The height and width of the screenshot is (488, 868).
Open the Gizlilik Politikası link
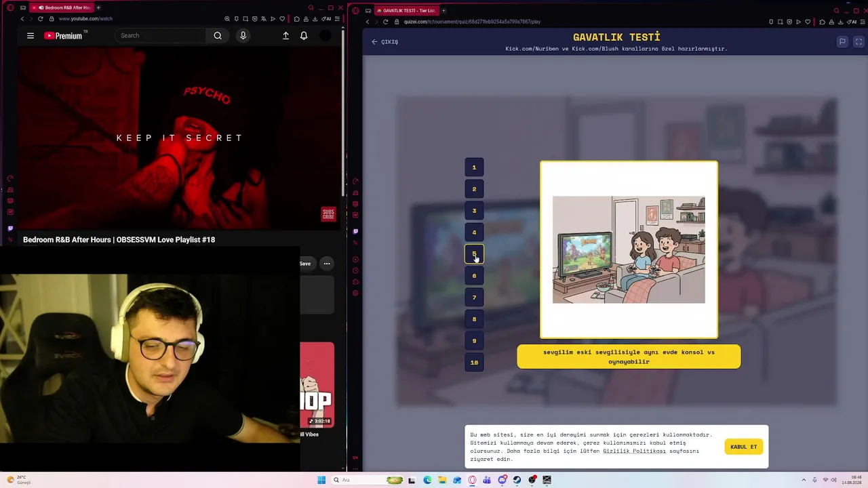click(634, 451)
